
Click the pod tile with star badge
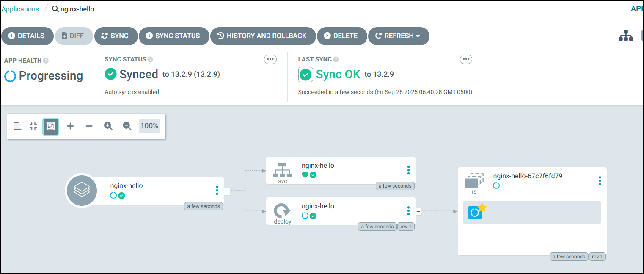point(475,212)
